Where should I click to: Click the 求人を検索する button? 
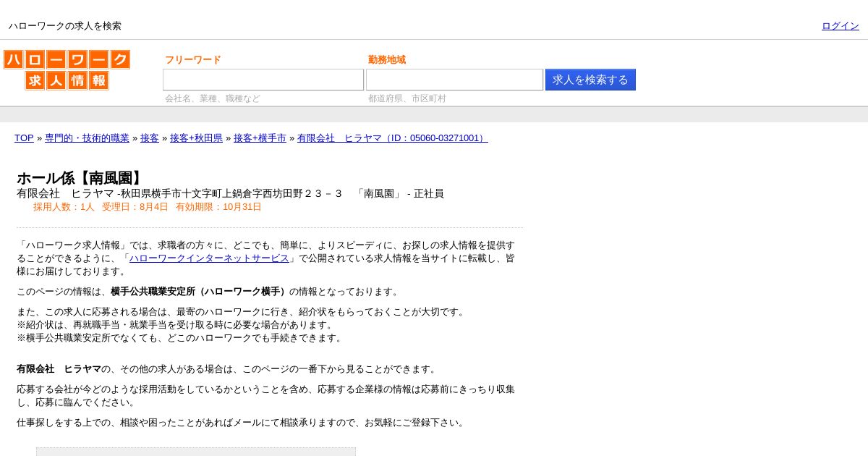point(590,80)
